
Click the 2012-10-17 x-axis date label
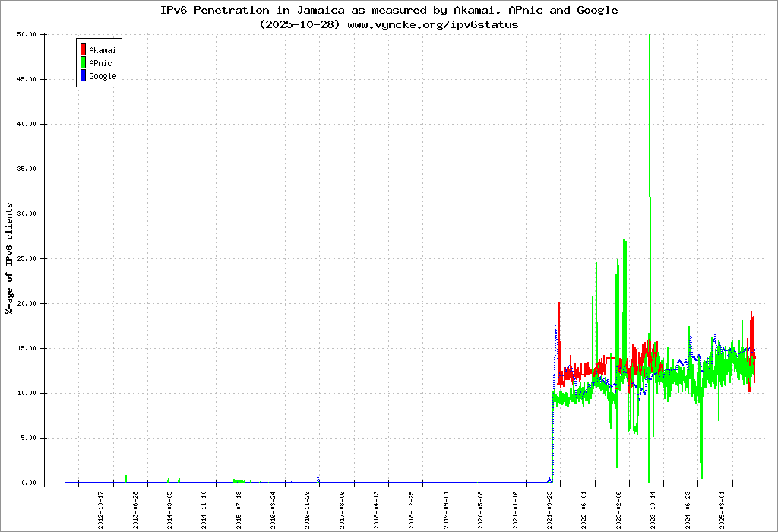tap(101, 509)
